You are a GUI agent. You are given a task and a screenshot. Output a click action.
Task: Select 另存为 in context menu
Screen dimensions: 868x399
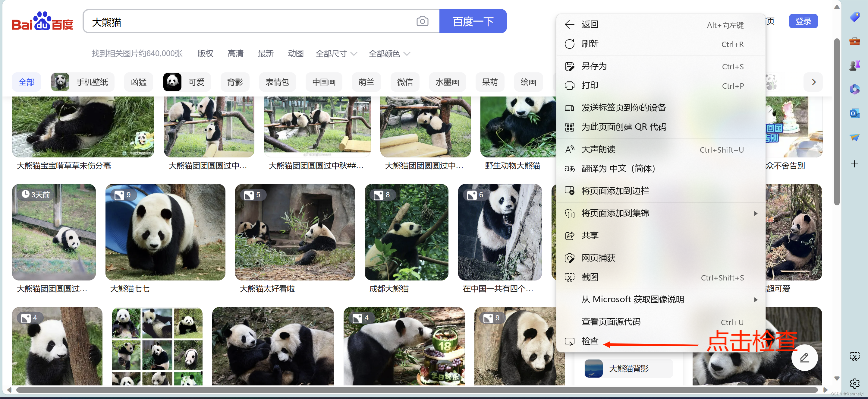coord(594,66)
